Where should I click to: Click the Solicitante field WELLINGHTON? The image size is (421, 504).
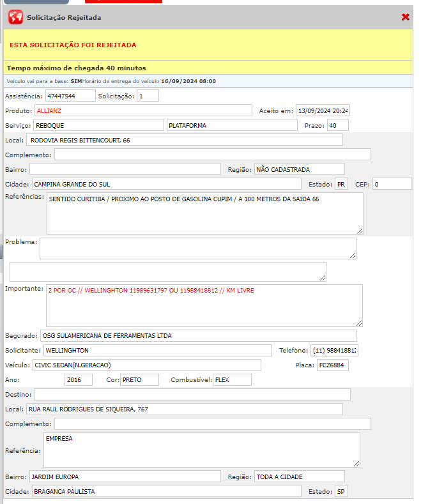coord(157,350)
